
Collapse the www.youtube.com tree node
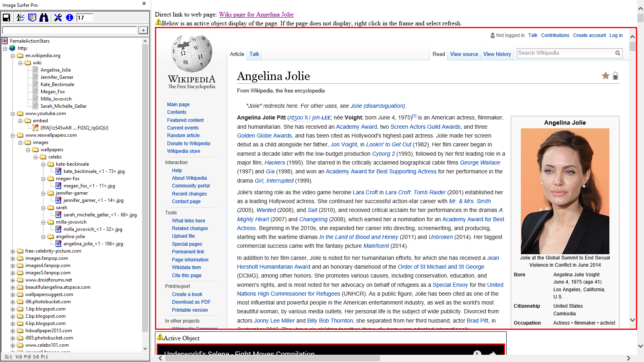coord(12,113)
